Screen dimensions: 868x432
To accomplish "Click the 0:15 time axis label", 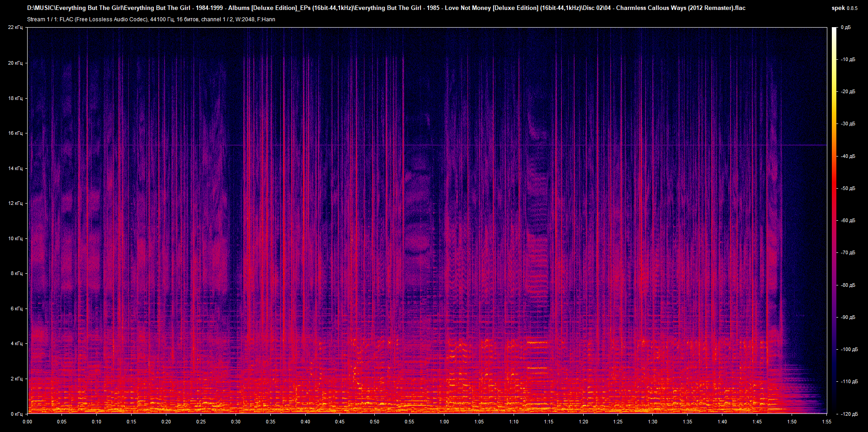I will click(132, 422).
